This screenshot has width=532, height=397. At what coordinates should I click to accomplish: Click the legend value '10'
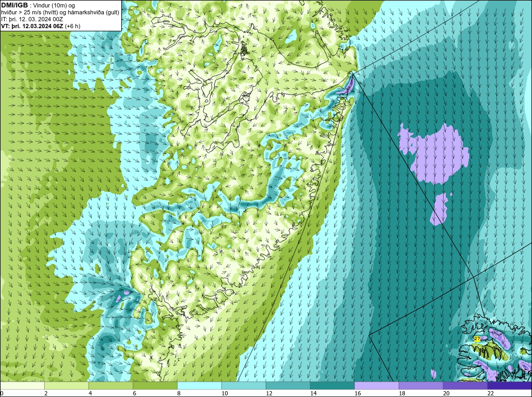pos(225,393)
